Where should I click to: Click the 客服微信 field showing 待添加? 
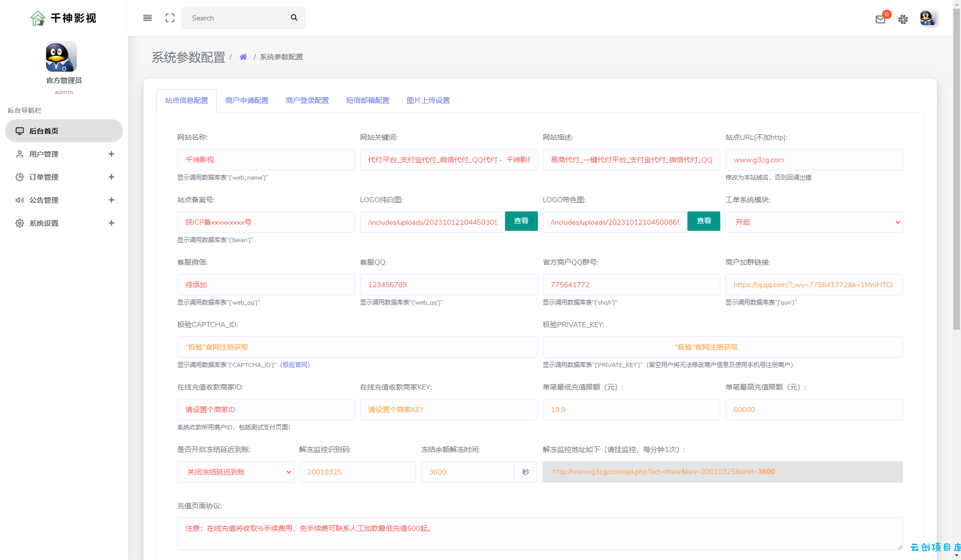266,285
